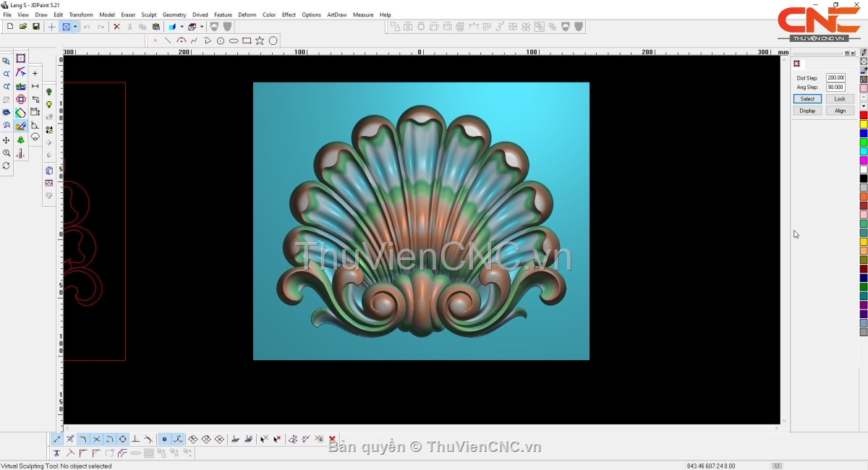Pick the red color swatch
The height and width of the screenshot is (470, 868).
[863, 116]
